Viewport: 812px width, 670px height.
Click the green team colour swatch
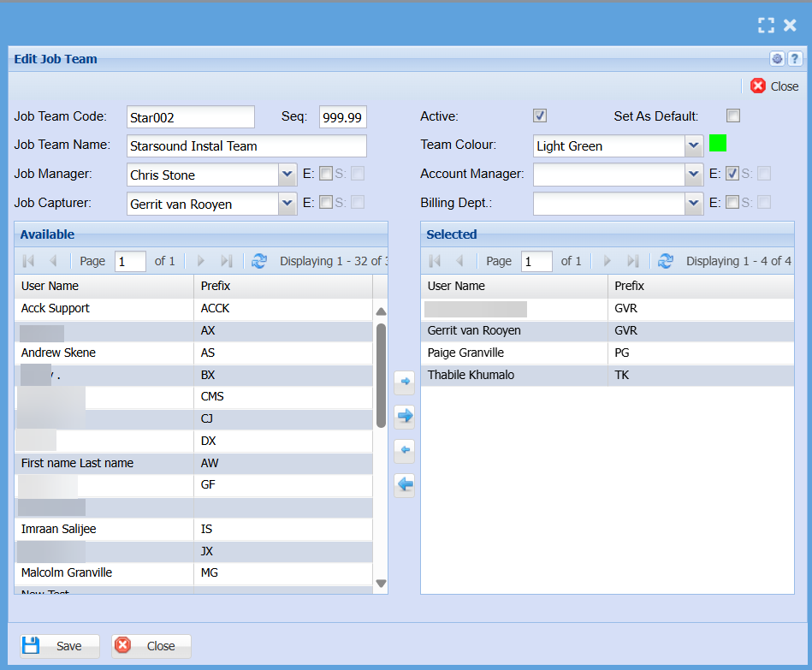(x=718, y=144)
